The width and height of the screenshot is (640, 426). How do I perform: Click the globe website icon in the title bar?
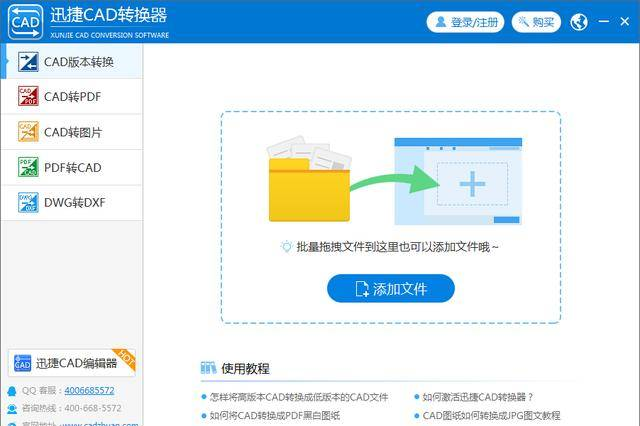(579, 22)
